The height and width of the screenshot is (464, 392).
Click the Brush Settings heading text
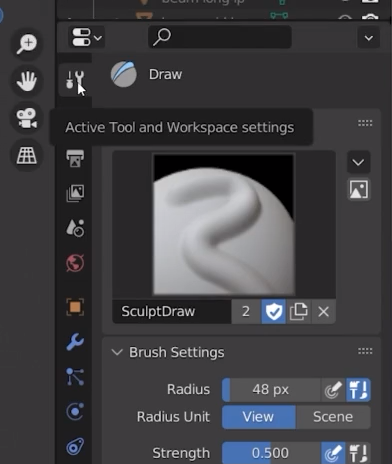177,352
